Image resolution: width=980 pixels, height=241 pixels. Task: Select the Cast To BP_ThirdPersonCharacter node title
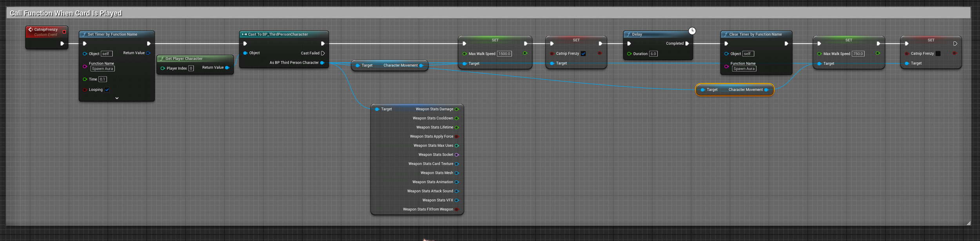point(278,34)
